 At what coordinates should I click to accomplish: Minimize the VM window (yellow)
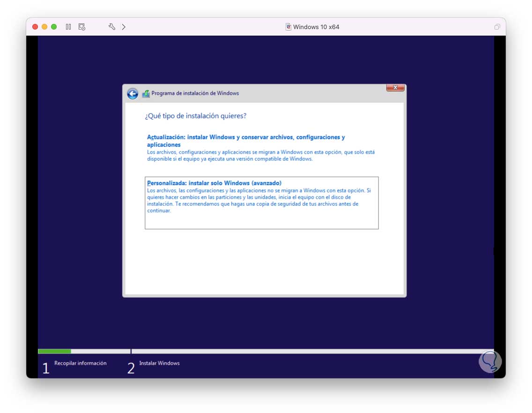[44, 27]
